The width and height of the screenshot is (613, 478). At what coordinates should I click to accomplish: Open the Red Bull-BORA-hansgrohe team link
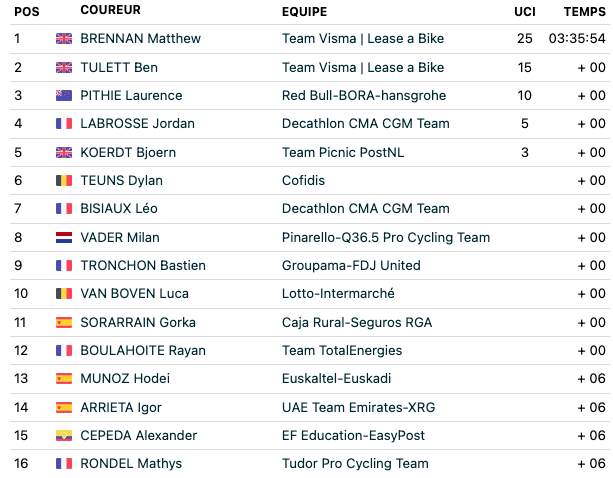pos(364,95)
